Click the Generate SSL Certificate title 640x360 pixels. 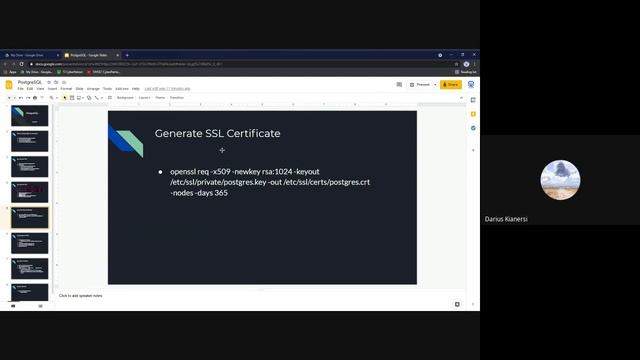tap(217, 133)
